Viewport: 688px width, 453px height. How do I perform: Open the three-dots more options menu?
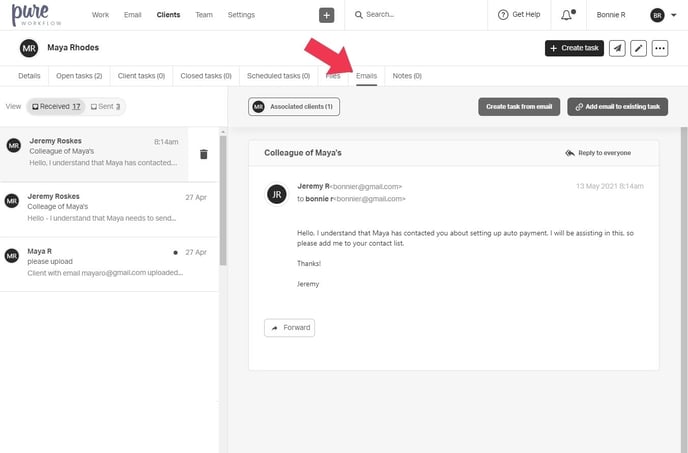click(x=659, y=48)
